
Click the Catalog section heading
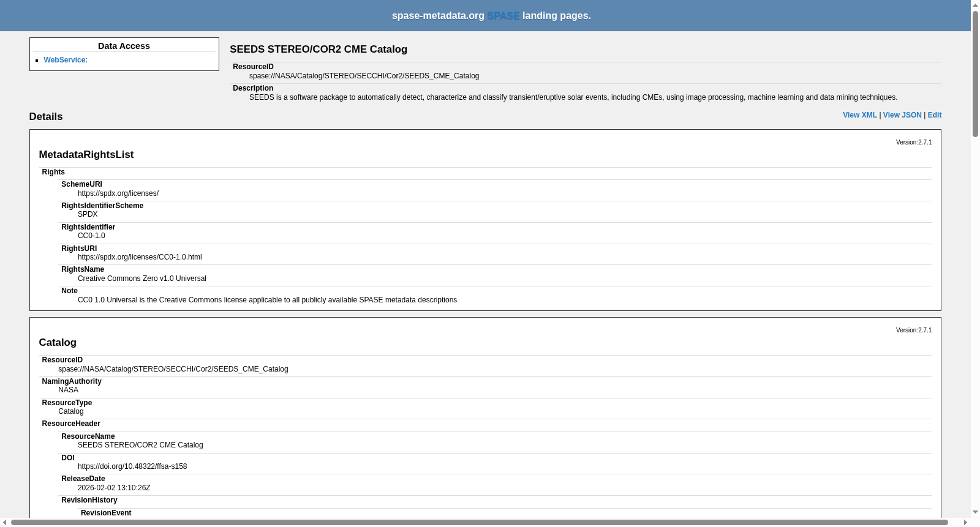(x=58, y=343)
